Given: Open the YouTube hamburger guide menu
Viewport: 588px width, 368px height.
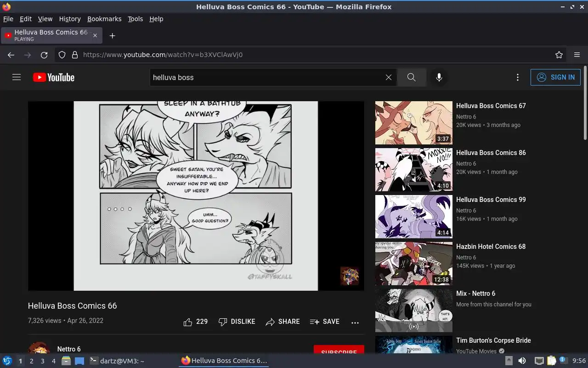Looking at the screenshot, I should point(17,77).
